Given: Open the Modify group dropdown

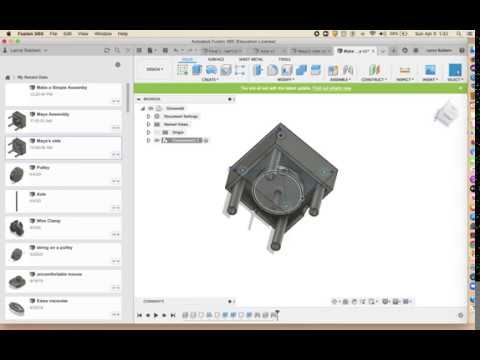Looking at the screenshot, I should pos(286,80).
